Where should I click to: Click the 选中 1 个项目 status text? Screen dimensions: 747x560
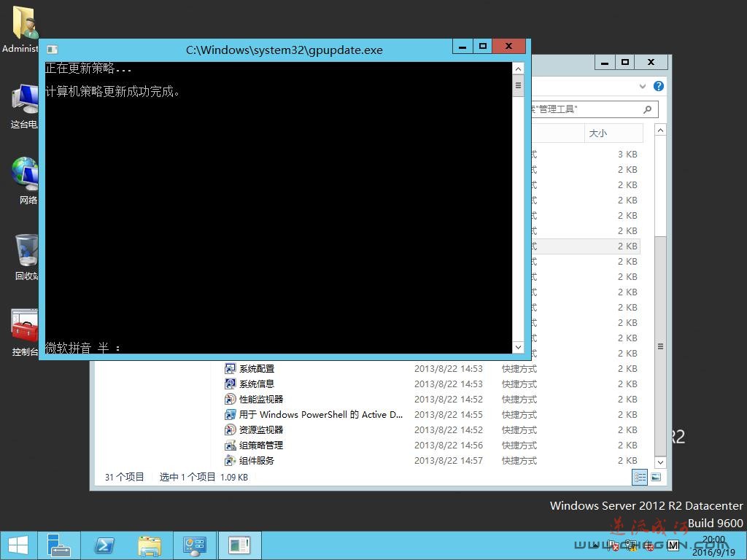pos(187,477)
